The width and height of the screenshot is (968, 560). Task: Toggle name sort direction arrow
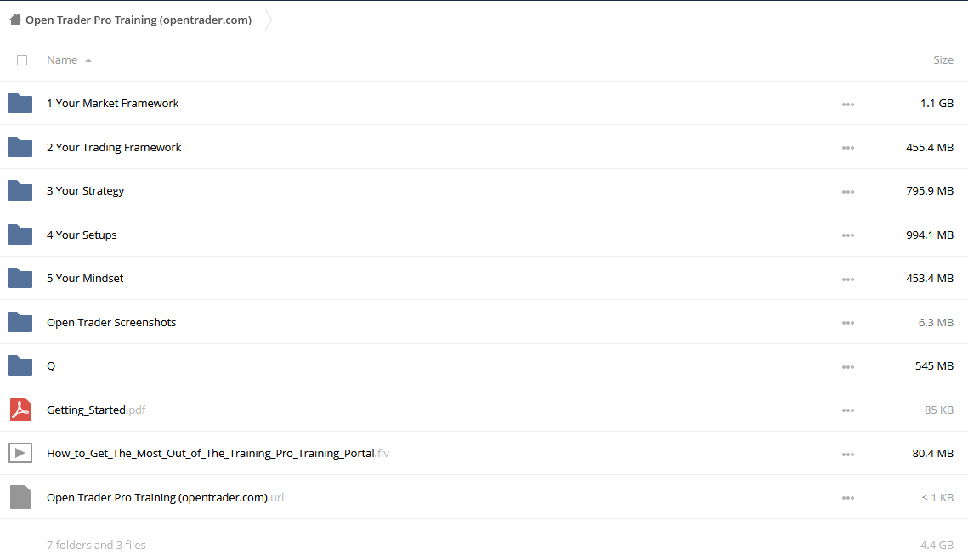(x=88, y=60)
